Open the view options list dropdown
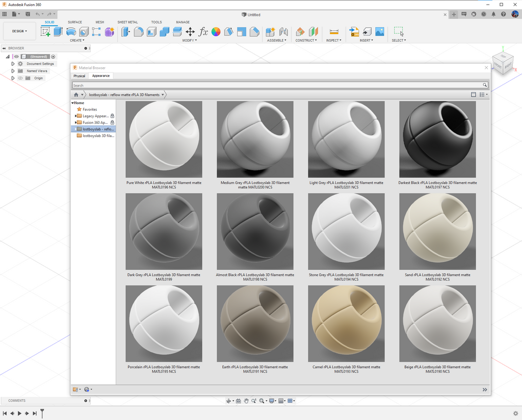Viewport: 522px width, 420px height. point(483,95)
